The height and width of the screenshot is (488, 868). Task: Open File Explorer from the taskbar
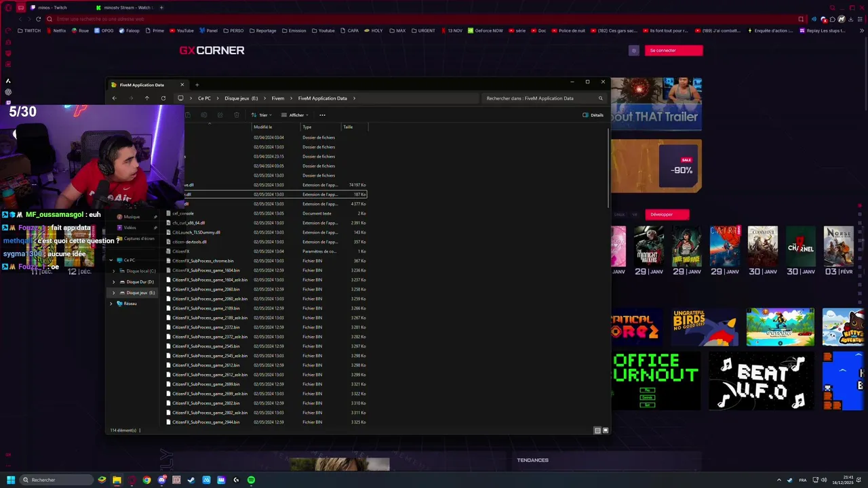[x=117, y=480]
